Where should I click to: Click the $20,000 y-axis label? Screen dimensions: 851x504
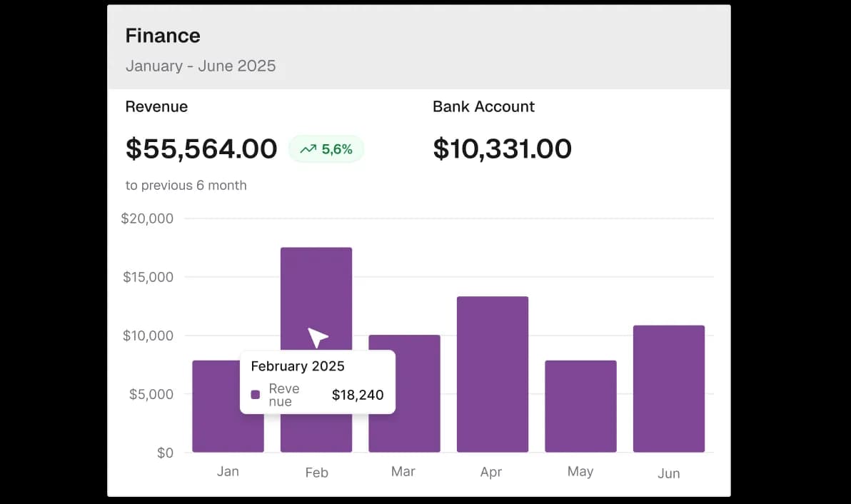(x=147, y=218)
